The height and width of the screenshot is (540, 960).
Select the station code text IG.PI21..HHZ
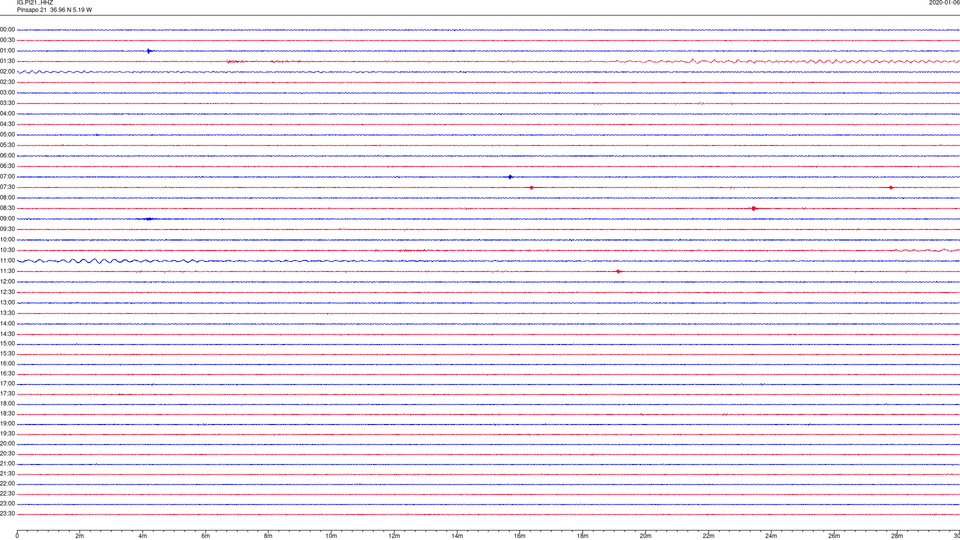35,3
